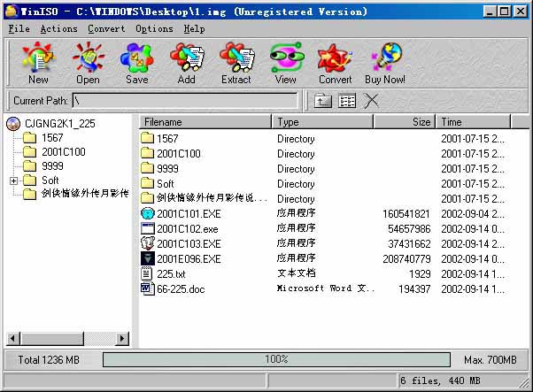Click the delete X icon beside path

pos(371,101)
